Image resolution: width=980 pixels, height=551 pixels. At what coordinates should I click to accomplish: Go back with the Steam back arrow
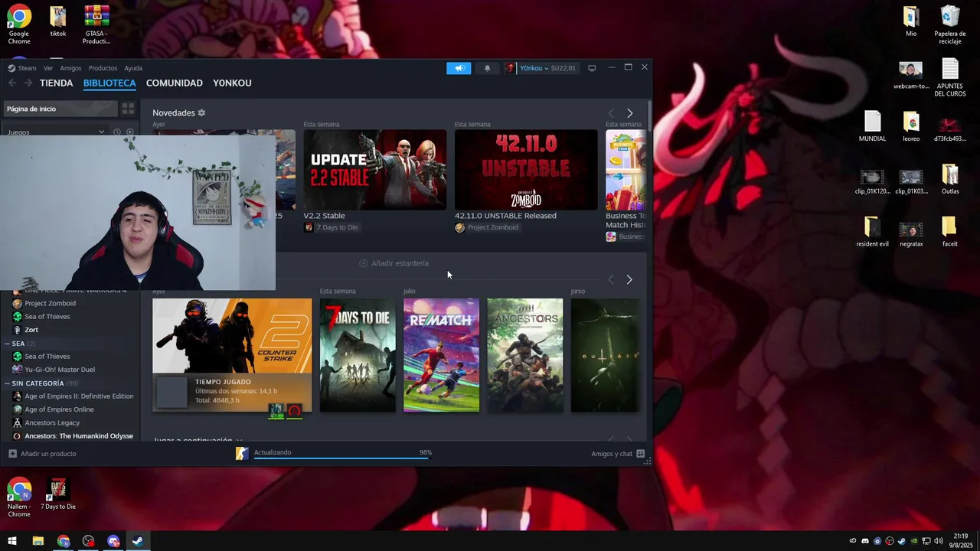pos(12,83)
